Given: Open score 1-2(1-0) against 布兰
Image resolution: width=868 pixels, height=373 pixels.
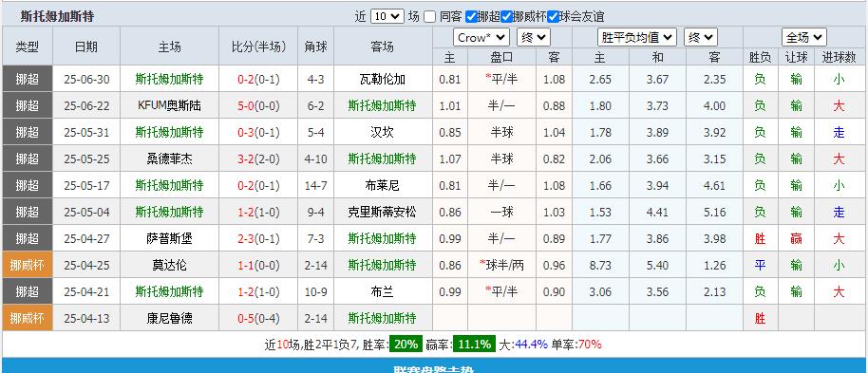Looking at the screenshot, I should click(259, 291).
